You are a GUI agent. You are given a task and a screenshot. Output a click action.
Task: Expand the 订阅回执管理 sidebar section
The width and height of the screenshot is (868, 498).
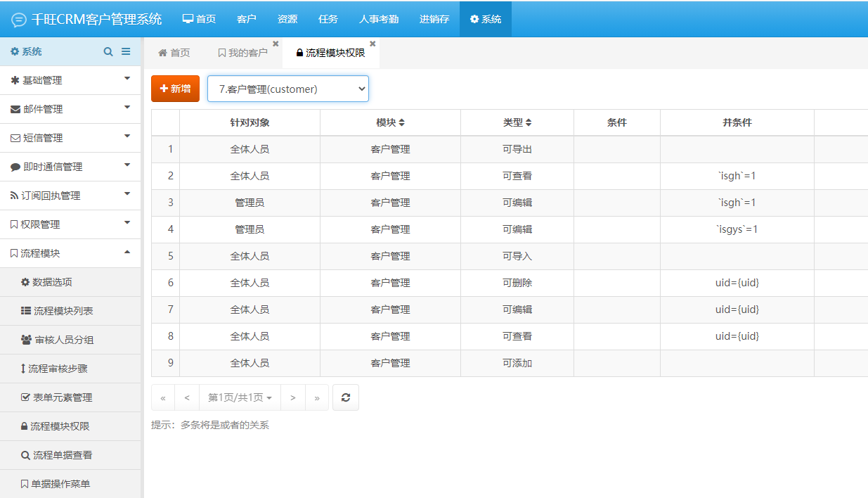pyautogui.click(x=70, y=196)
